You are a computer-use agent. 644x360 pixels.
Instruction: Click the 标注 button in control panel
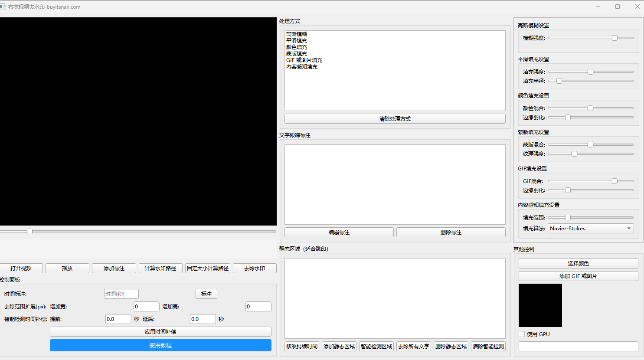click(x=206, y=294)
